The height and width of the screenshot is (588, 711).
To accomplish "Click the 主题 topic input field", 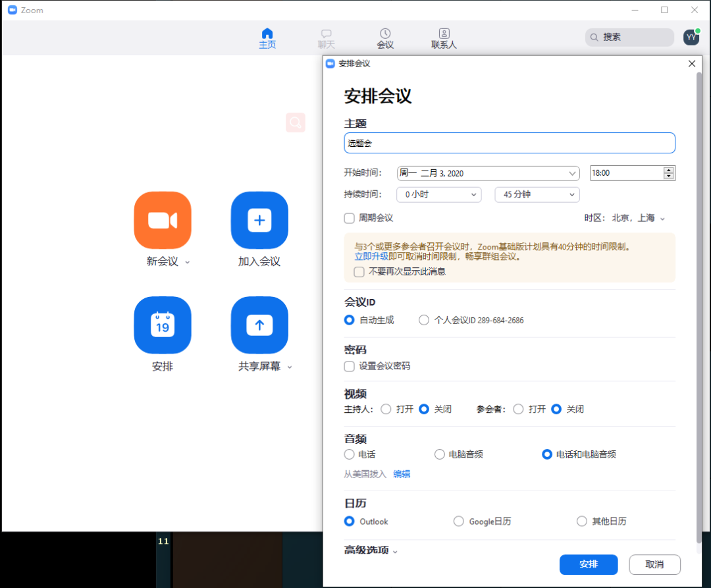I will click(510, 143).
